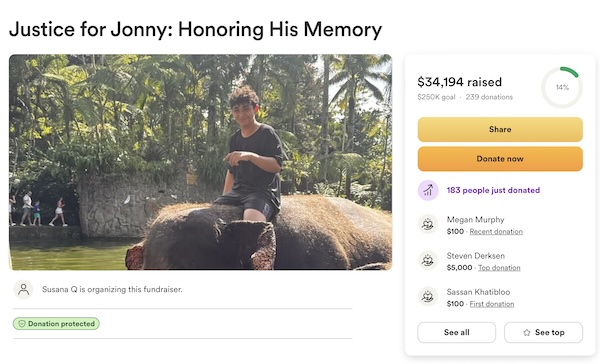The height and width of the screenshot is (364, 600).
Task: Click the donor icon beside Megan Murphy
Action: 428,225
